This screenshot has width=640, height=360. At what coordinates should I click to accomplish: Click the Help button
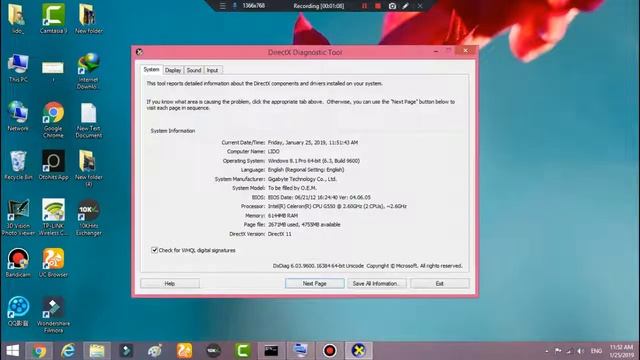click(x=170, y=283)
